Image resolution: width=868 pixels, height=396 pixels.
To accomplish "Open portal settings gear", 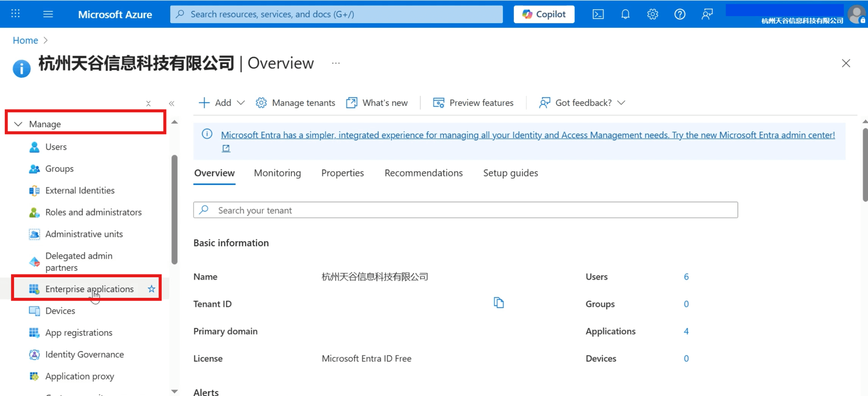I will pos(652,14).
